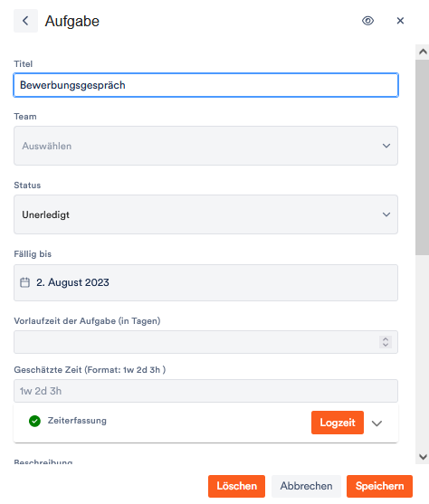The height and width of the screenshot is (504, 429).
Task: Click the Team dropdown chevron arrow
Action: click(x=386, y=146)
